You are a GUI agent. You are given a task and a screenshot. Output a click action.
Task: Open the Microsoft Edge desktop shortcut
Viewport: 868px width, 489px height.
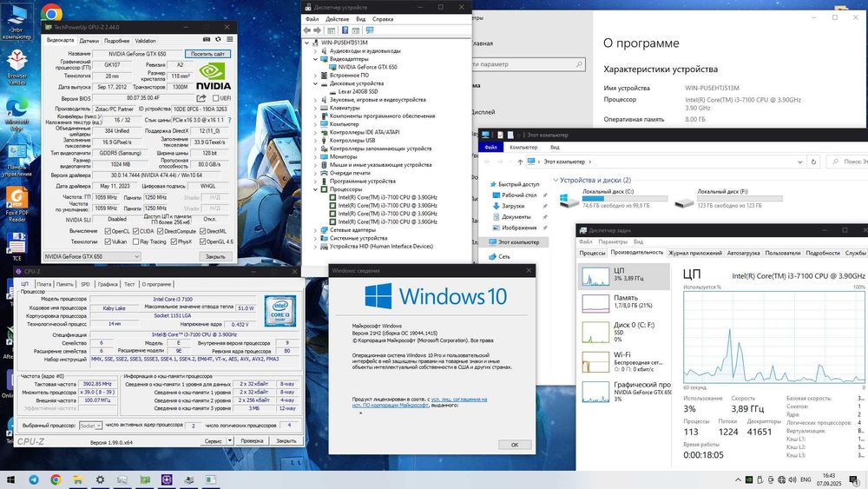tap(17, 112)
